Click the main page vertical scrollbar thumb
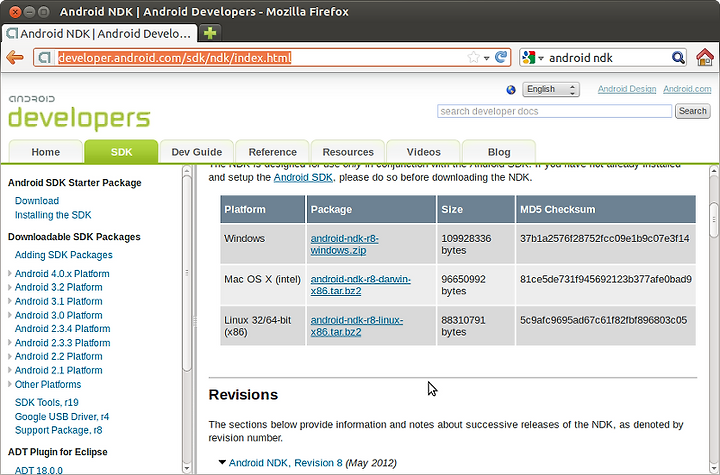 point(714,220)
